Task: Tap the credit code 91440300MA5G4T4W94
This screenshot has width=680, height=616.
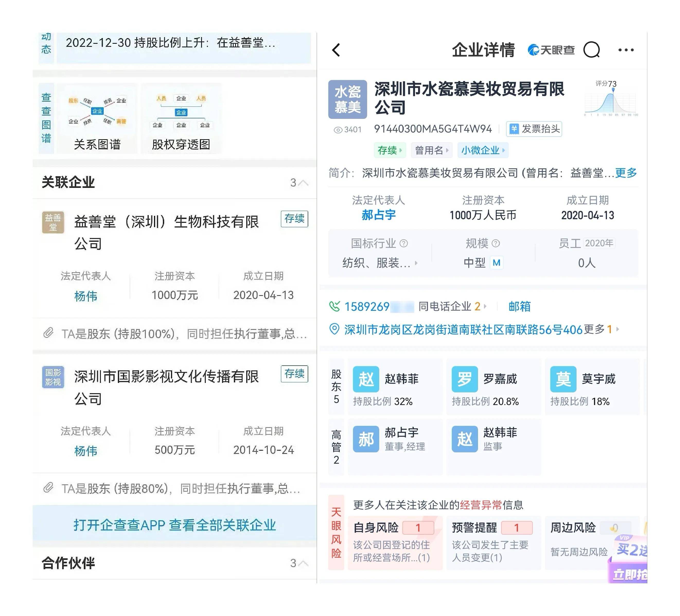Action: (x=433, y=129)
